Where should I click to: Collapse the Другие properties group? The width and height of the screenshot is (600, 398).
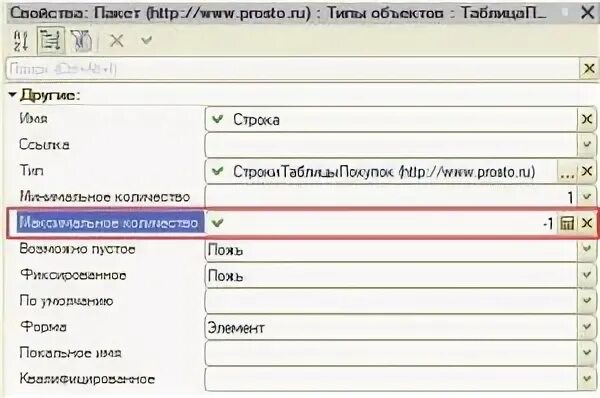click(12, 94)
